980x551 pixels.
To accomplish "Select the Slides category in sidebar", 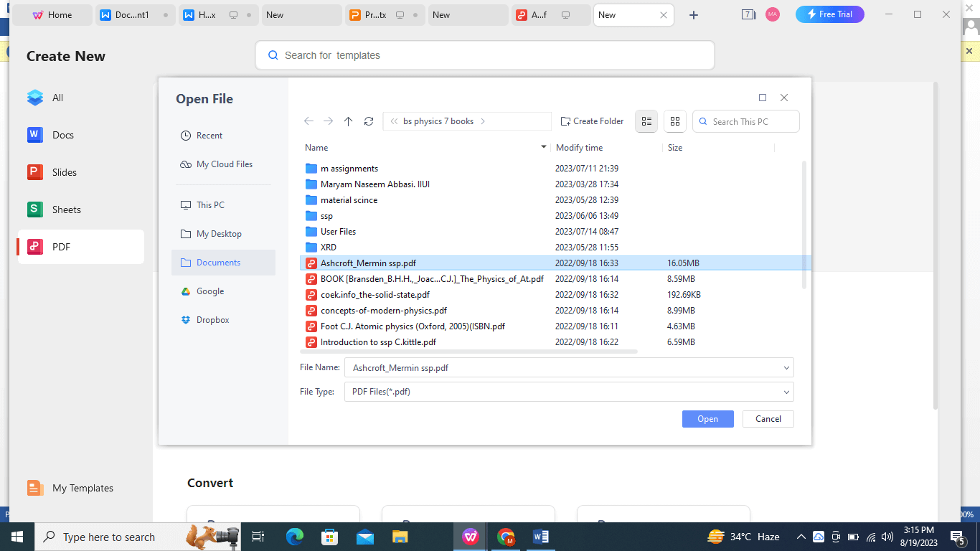I will click(x=66, y=172).
